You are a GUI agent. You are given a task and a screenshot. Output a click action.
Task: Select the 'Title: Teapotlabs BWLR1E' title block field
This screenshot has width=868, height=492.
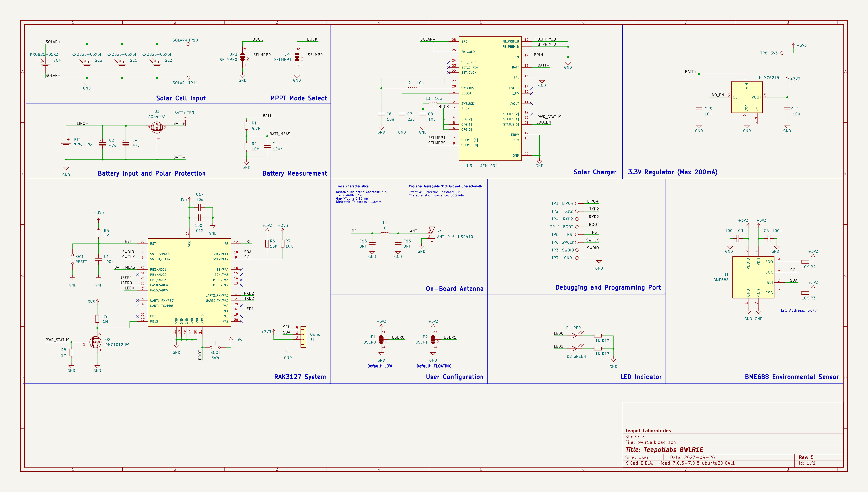tap(664, 450)
